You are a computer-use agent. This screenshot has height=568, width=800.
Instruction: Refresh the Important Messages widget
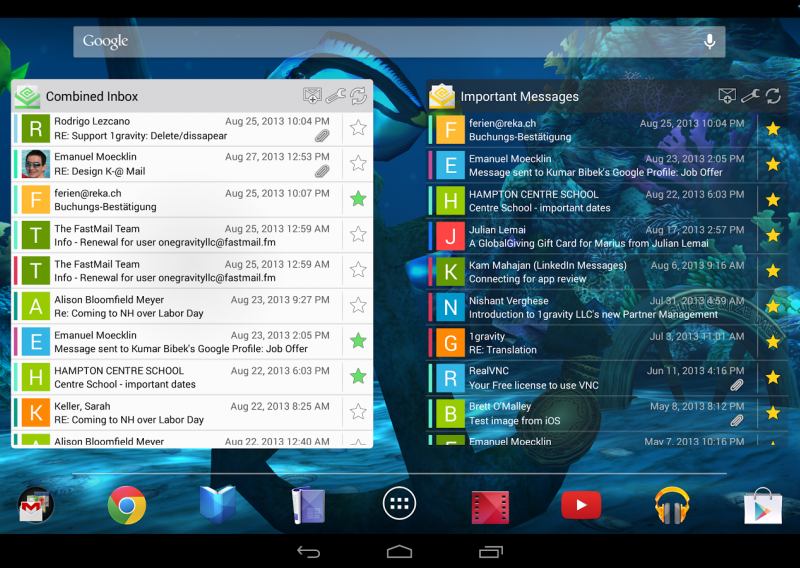pyautogui.click(x=773, y=96)
